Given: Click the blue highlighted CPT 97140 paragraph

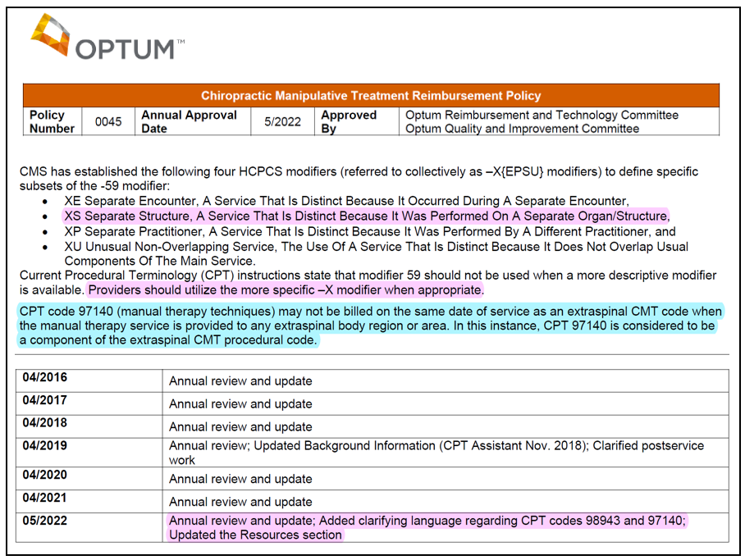Looking at the screenshot, I should [369, 326].
